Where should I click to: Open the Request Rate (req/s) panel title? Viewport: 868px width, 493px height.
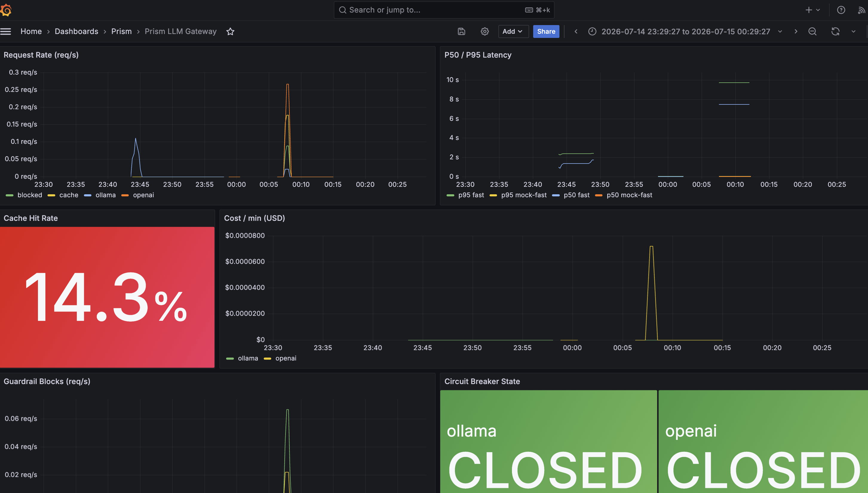[x=41, y=55]
